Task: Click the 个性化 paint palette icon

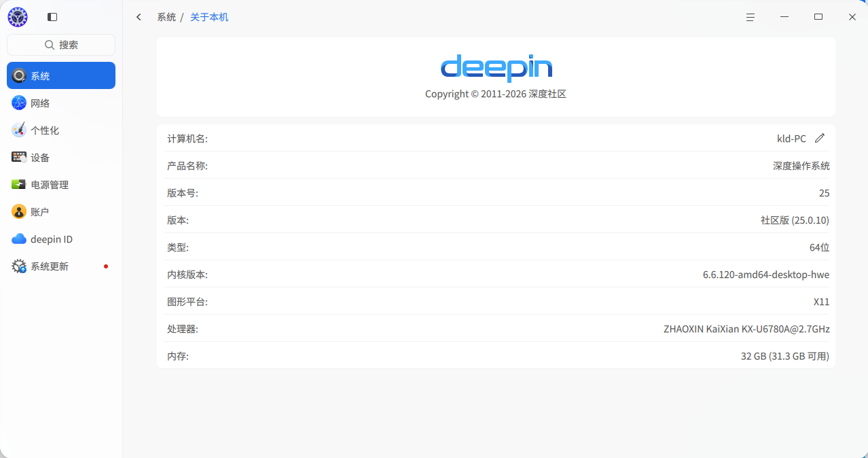Action: [x=19, y=130]
